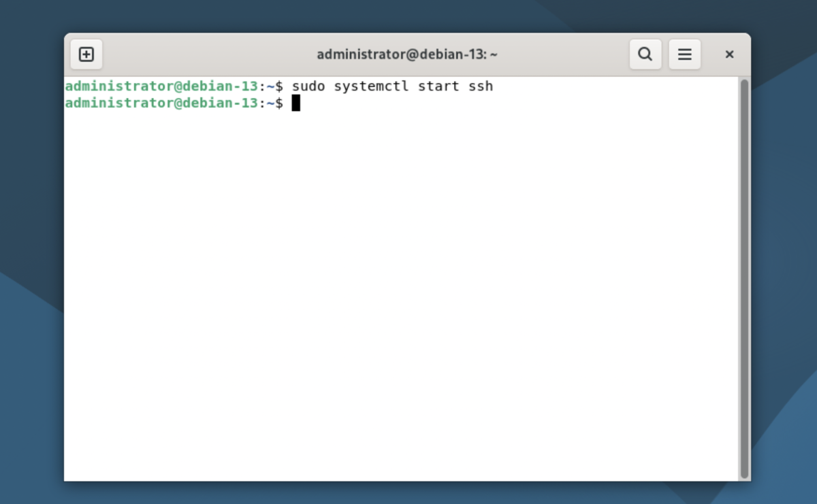Click the search magnifier icon

(x=645, y=54)
